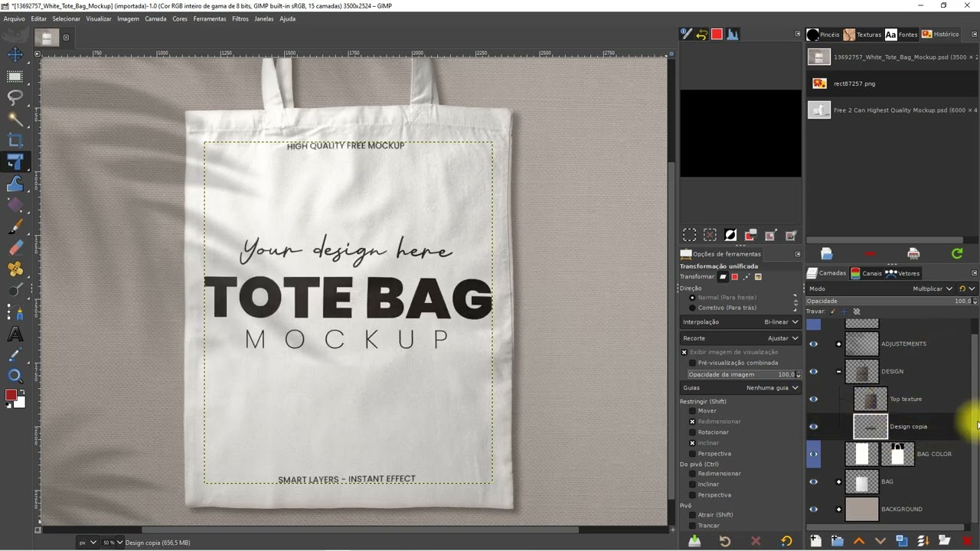Open the Recorte Ajustar dropdown
The width and height of the screenshot is (980, 551).
[740, 338]
